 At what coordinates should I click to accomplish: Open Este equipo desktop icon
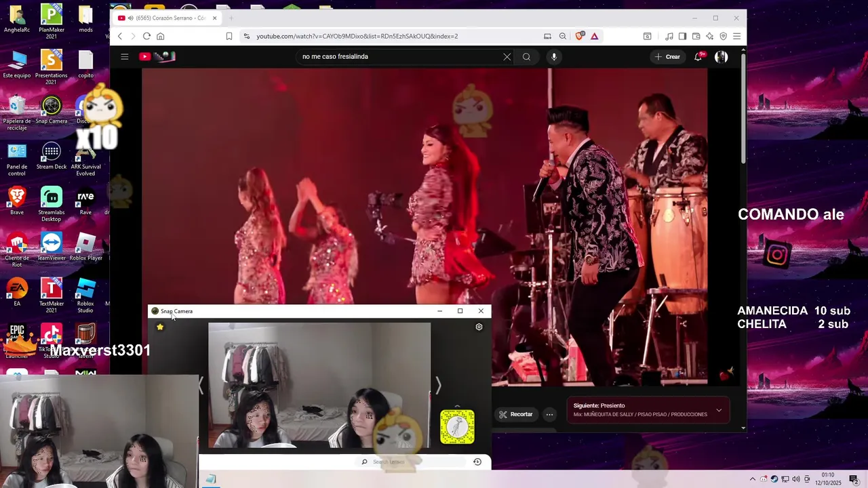(x=17, y=64)
